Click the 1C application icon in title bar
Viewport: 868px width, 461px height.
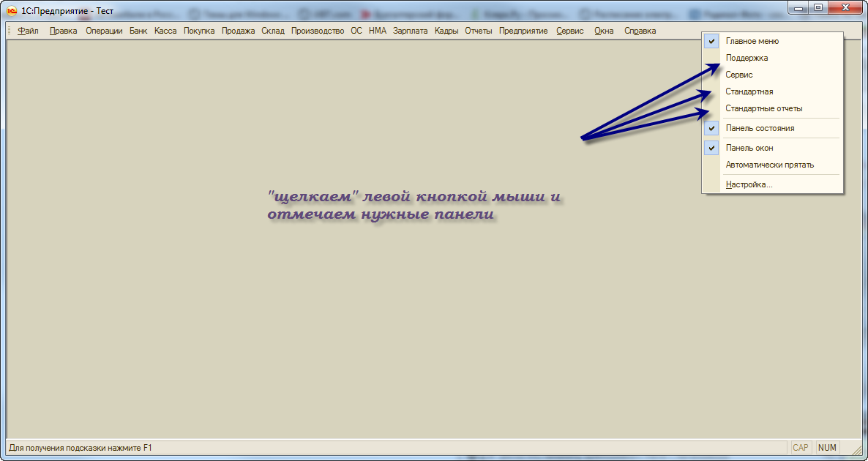pyautogui.click(x=12, y=12)
